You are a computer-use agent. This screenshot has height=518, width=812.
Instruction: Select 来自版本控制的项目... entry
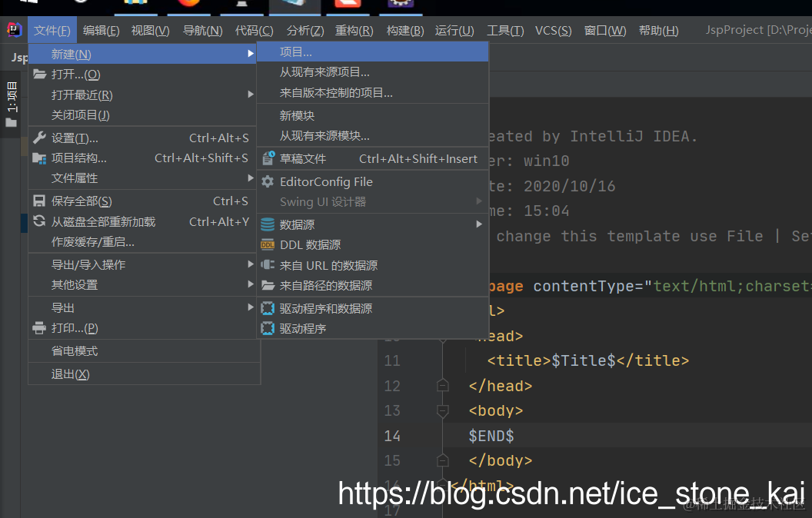coord(373,93)
